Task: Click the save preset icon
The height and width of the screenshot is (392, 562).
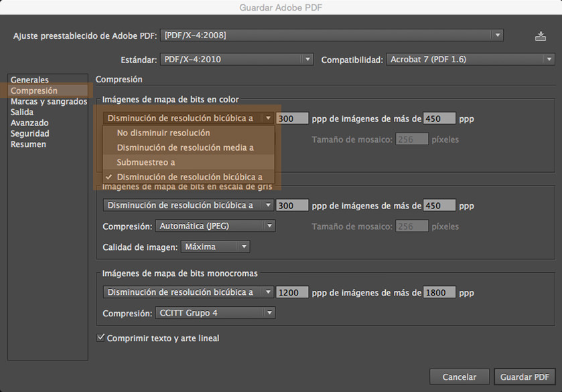Action: point(540,36)
